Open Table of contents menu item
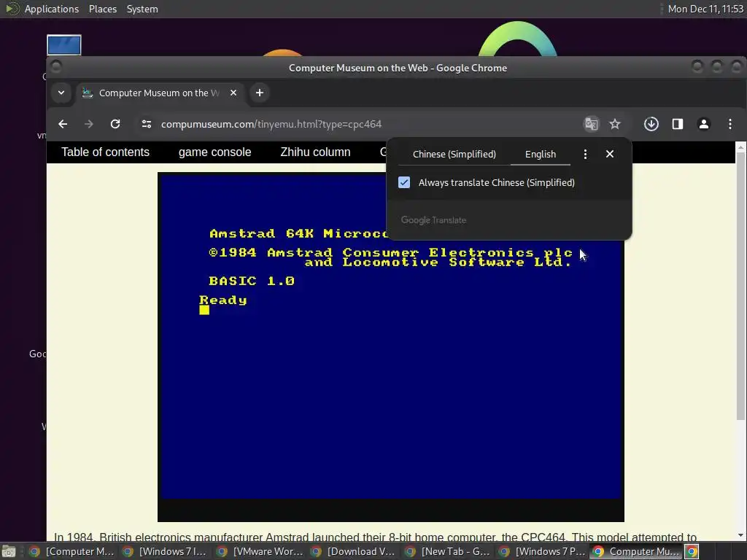The width and height of the screenshot is (747, 560). 105,152
